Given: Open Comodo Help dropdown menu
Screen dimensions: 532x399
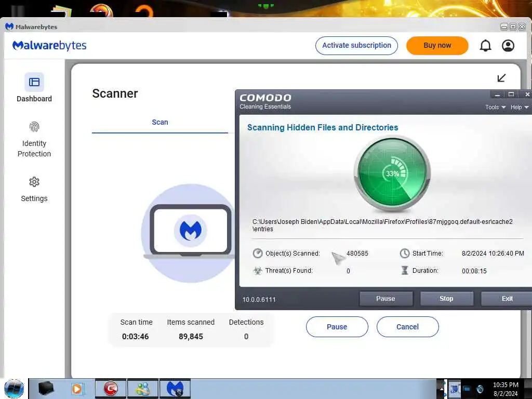Looking at the screenshot, I should coord(520,107).
